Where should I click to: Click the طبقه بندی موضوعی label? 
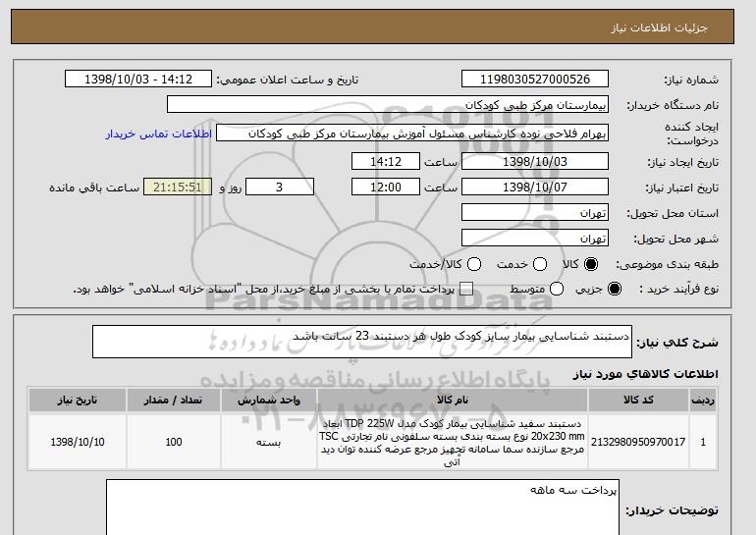[668, 264]
